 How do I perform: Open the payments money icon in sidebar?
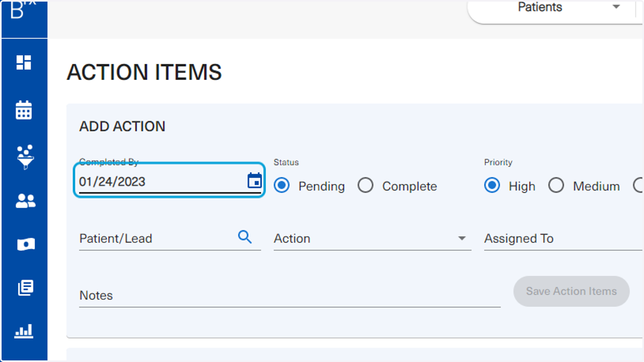click(26, 245)
